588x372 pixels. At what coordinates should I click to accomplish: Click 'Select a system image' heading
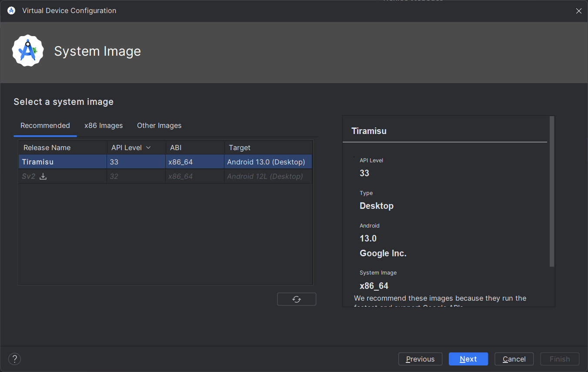[x=63, y=102]
